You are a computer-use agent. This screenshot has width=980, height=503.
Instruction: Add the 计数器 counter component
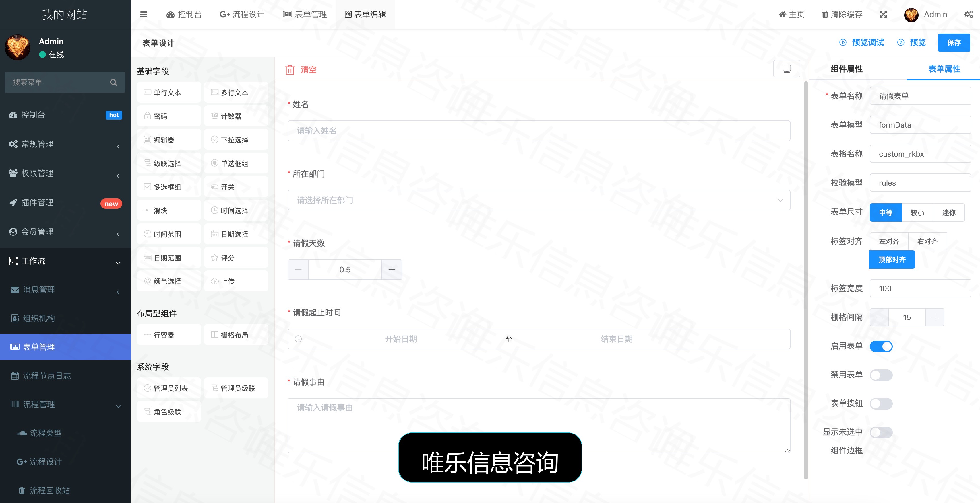(236, 116)
